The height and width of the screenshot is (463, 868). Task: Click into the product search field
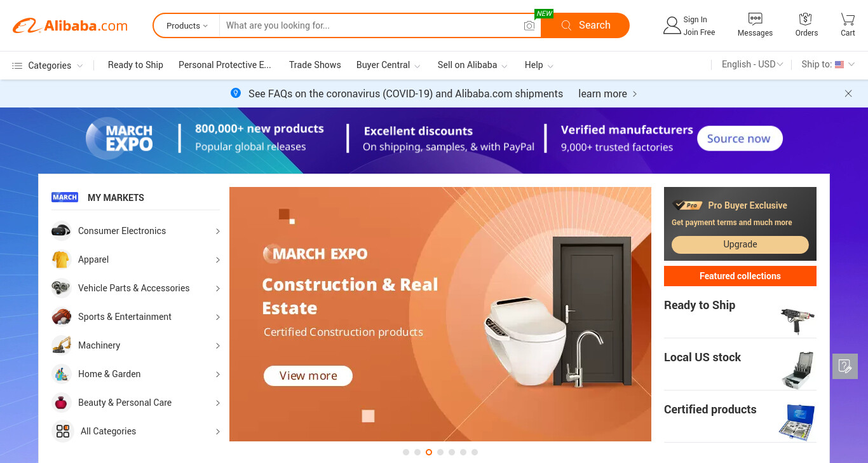(372, 25)
